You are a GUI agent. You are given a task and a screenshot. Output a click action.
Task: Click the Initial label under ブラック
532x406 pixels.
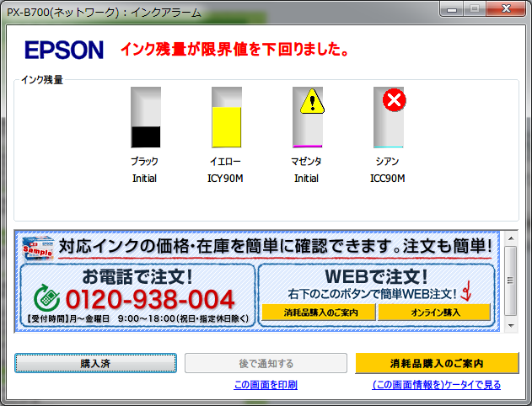144,179
